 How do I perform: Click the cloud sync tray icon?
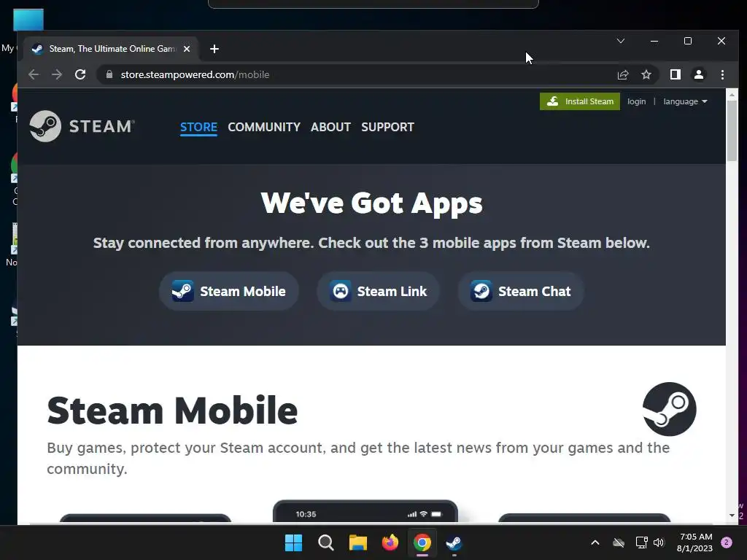point(619,542)
